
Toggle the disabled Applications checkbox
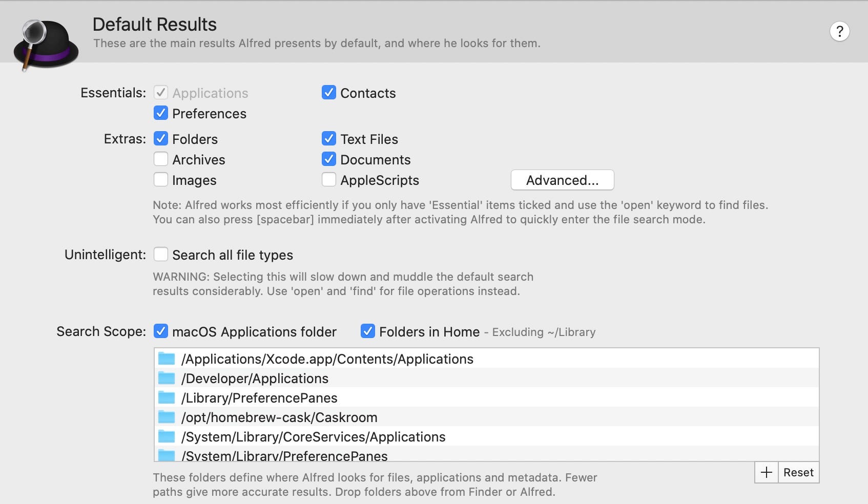click(x=161, y=93)
